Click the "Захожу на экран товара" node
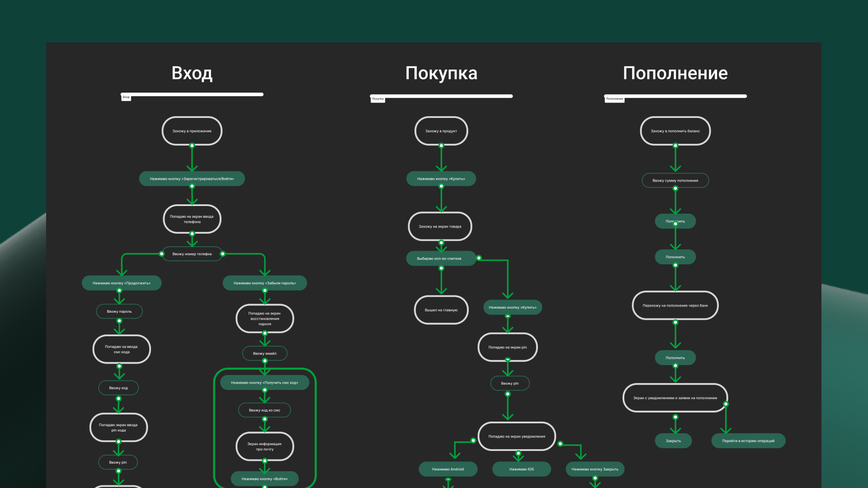This screenshot has width=868, height=488. (440, 226)
